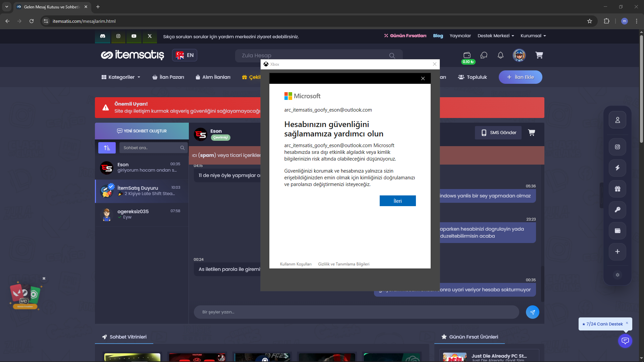Expand the Destek Merkezi dropdown
The height and width of the screenshot is (362, 644).
pos(496,36)
